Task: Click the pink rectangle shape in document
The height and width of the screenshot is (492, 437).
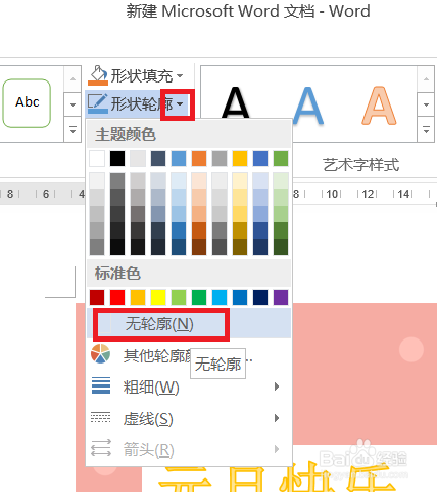Action: tap(365, 373)
